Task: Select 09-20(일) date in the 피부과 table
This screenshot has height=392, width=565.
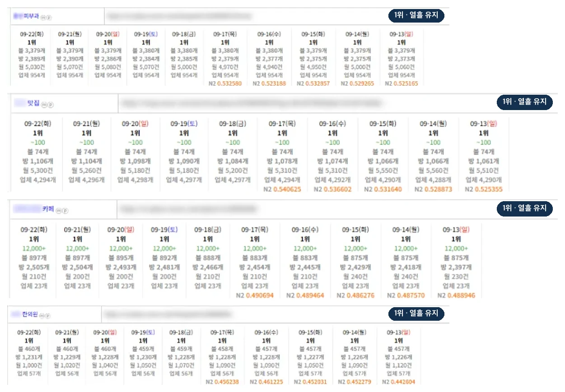Action: [107, 34]
